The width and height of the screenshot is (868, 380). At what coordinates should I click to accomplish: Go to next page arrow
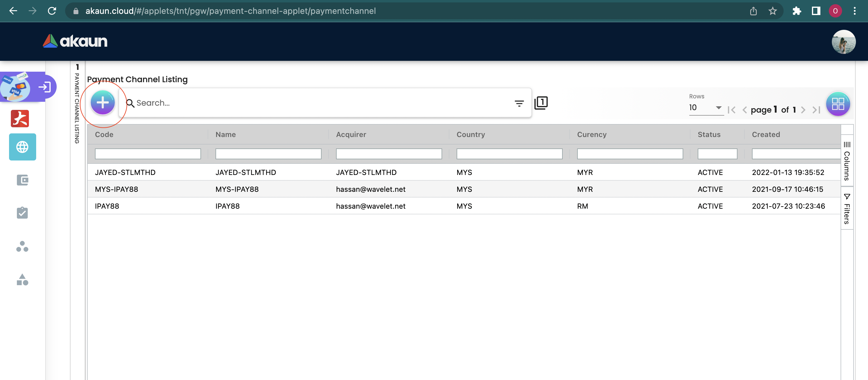tap(803, 110)
